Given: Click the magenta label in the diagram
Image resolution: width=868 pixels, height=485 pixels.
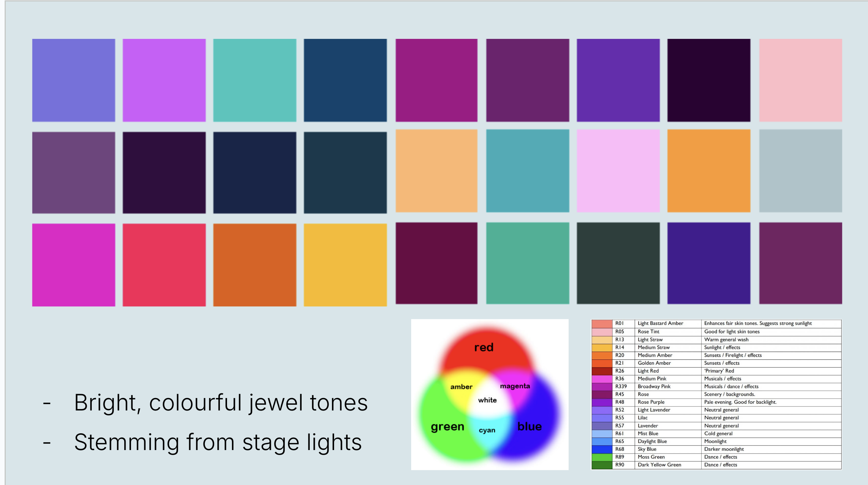Looking at the screenshot, I should [515, 386].
